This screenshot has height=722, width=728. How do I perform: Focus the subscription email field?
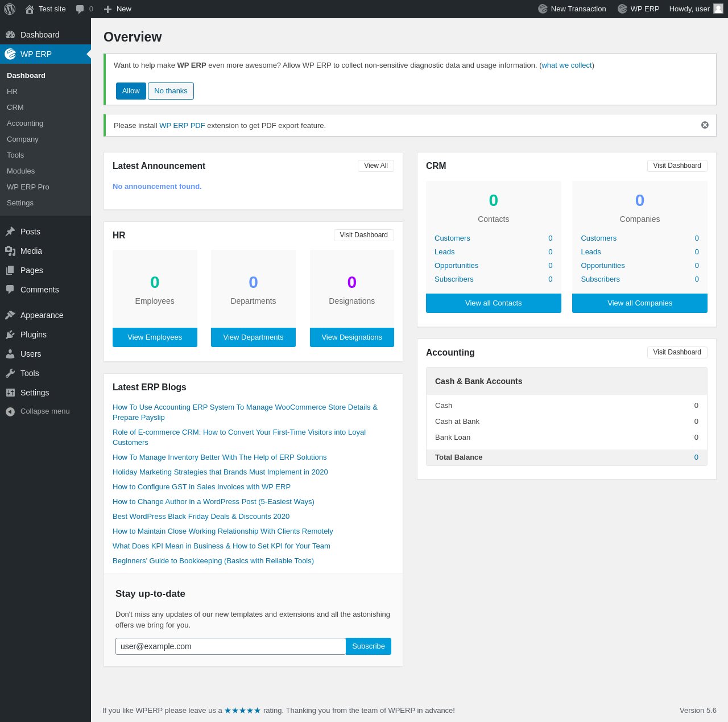[x=230, y=646]
